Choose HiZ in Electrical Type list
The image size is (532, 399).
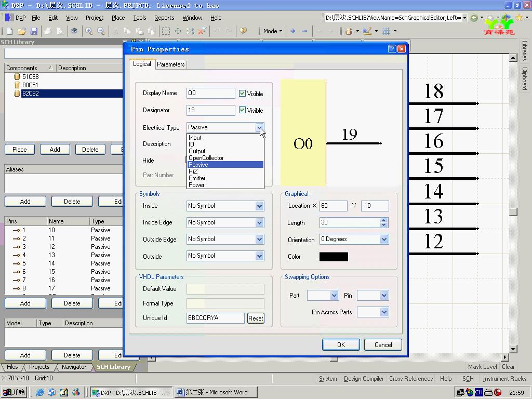click(225, 171)
